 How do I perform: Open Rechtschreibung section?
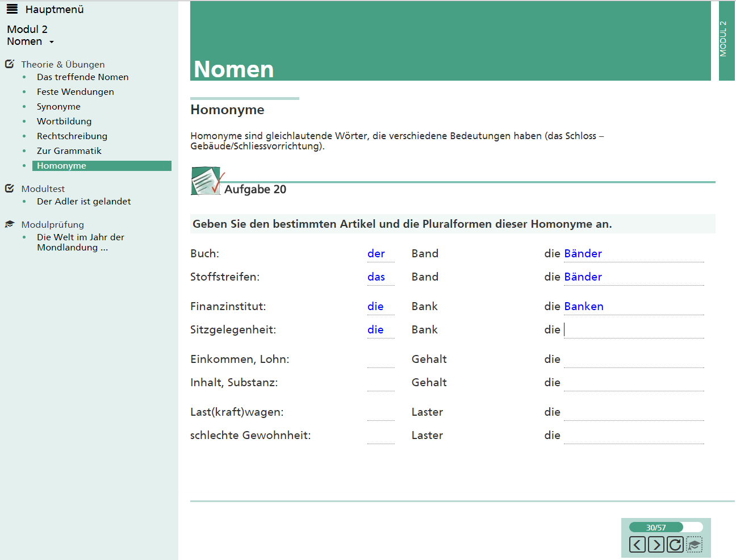click(72, 136)
